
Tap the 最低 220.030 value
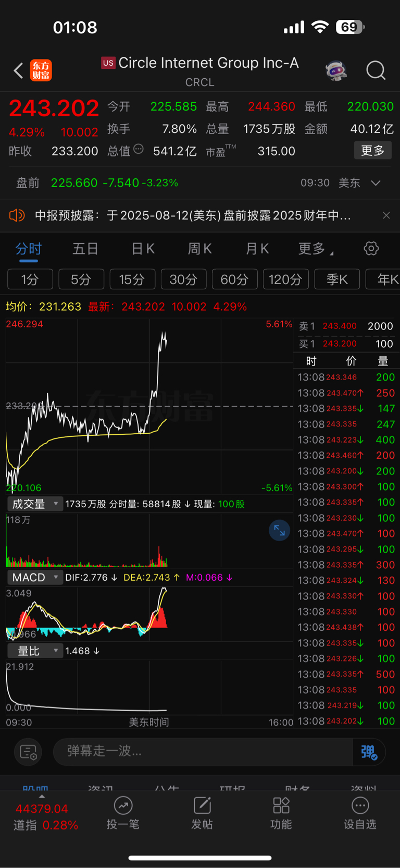pos(370,107)
